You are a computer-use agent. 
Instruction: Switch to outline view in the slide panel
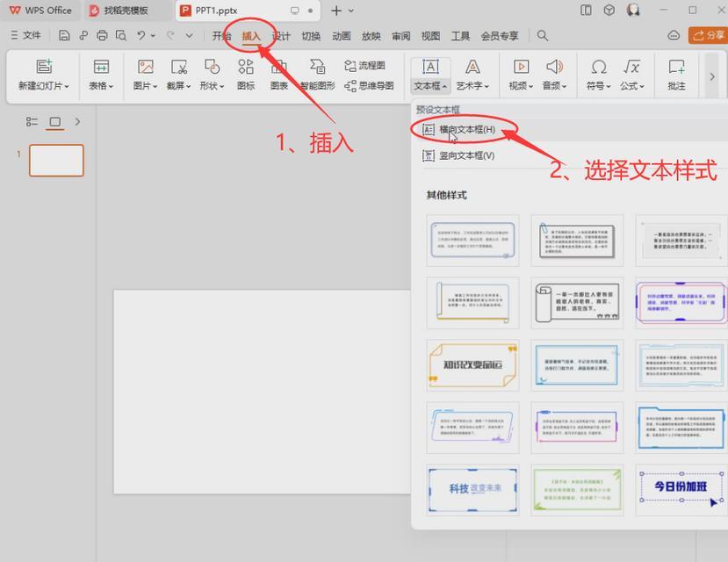[32, 122]
